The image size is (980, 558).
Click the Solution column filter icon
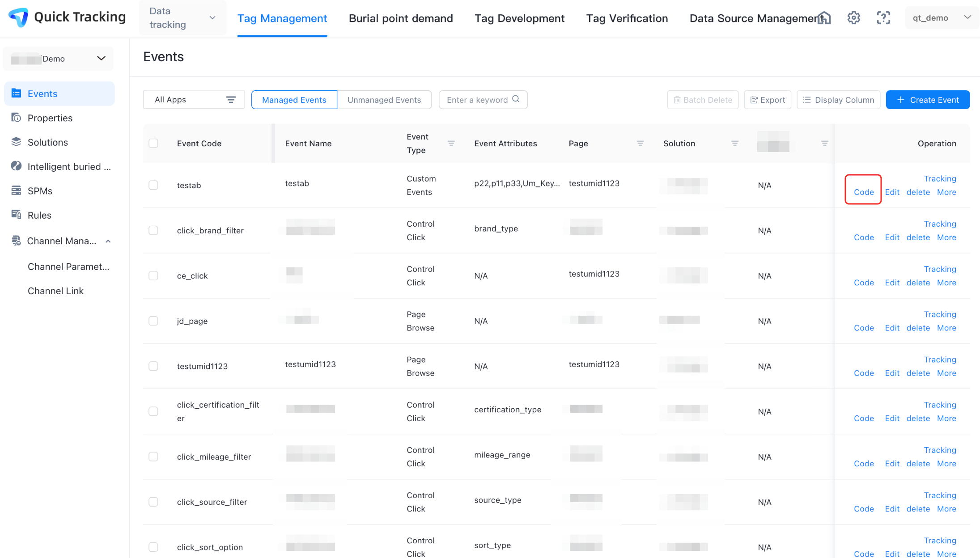734,144
